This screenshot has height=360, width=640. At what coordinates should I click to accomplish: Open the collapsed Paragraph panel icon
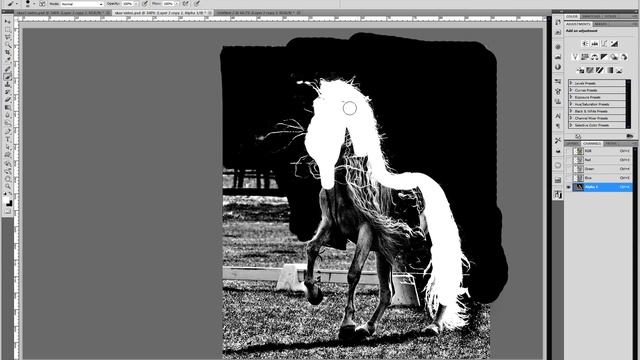[558, 126]
